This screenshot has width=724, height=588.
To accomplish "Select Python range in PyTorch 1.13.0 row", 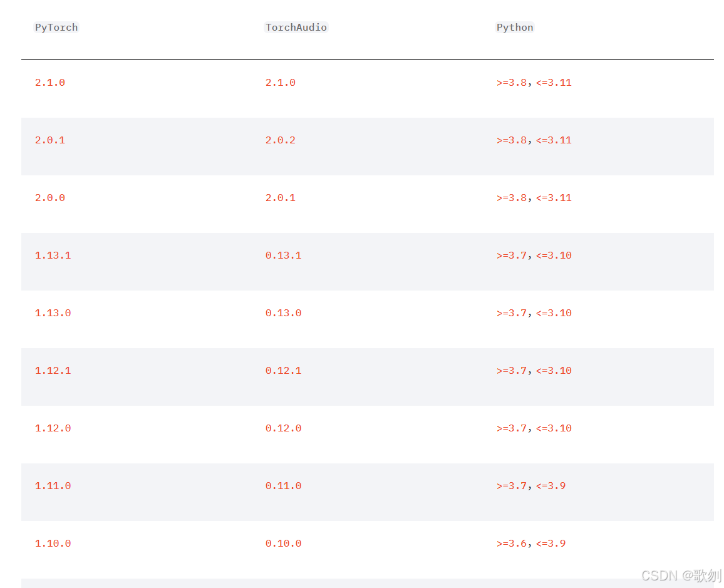I will tap(534, 313).
